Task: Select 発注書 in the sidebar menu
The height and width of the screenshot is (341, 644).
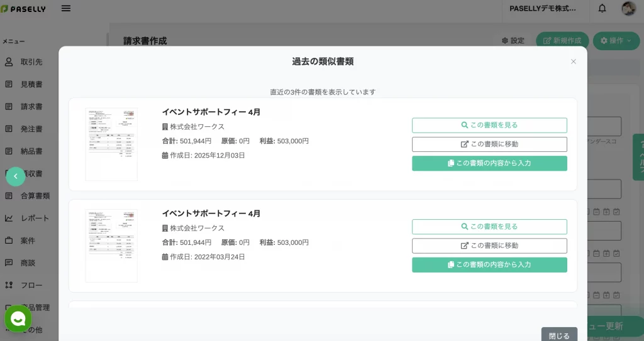Action: click(x=31, y=129)
